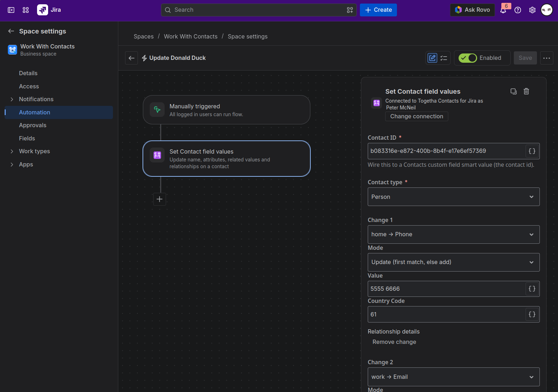Screen dimensions: 558x392
Task: Insert smart value into Contact ID
Action: (x=532, y=151)
